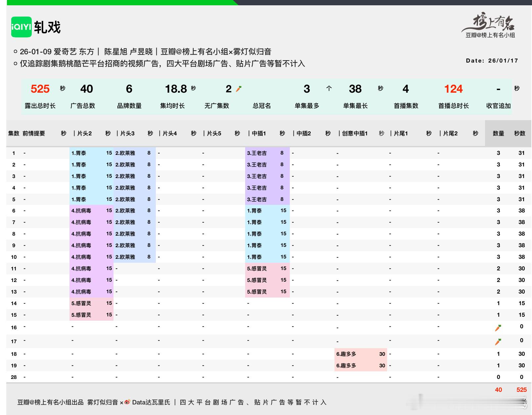Click the 片头3 column header
Viewport: 532px width, 415px height.
point(127,133)
